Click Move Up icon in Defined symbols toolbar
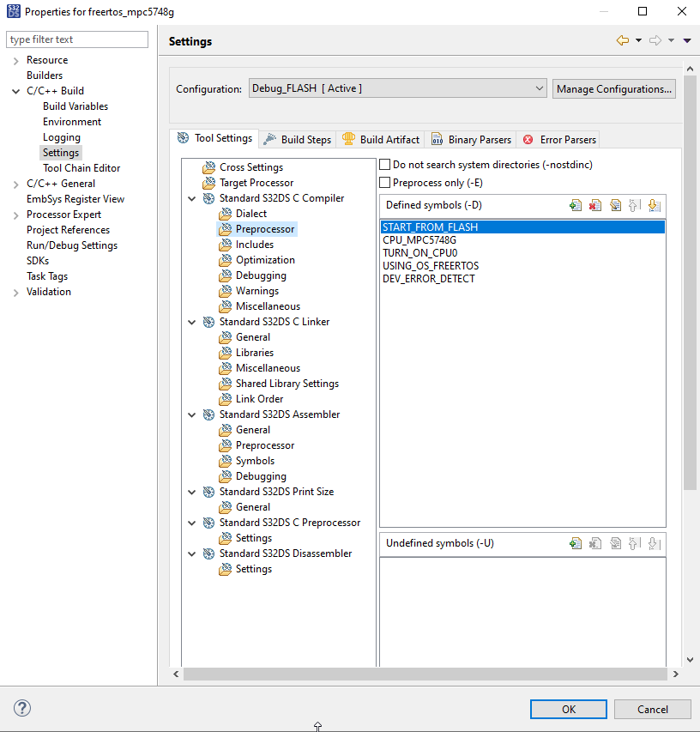Screen dimensions: 700x732 click(x=635, y=205)
